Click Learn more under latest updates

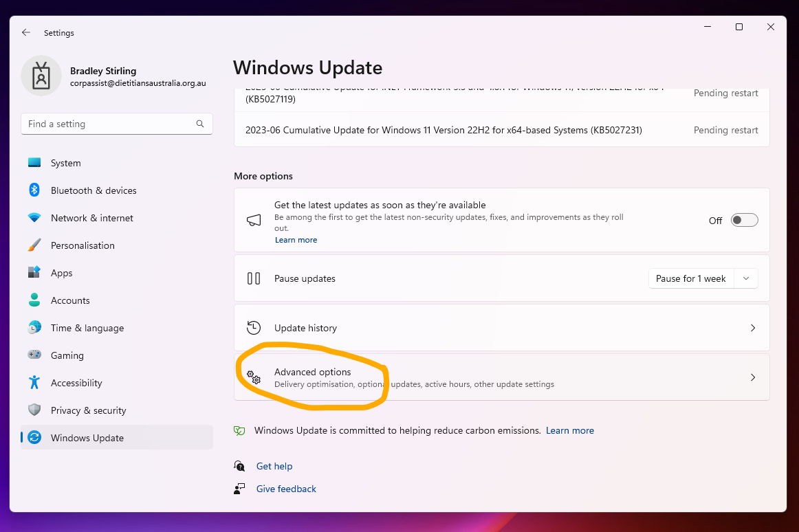[296, 240]
